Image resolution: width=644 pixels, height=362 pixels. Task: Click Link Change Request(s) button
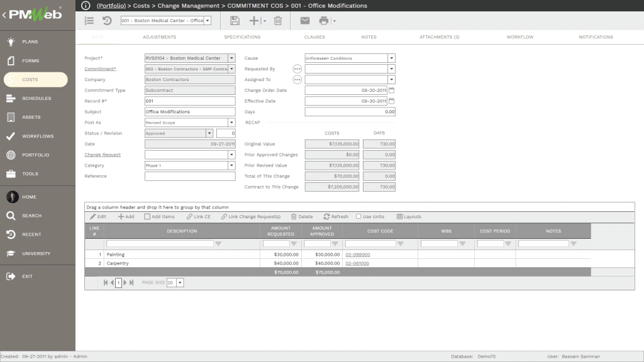pos(250,216)
